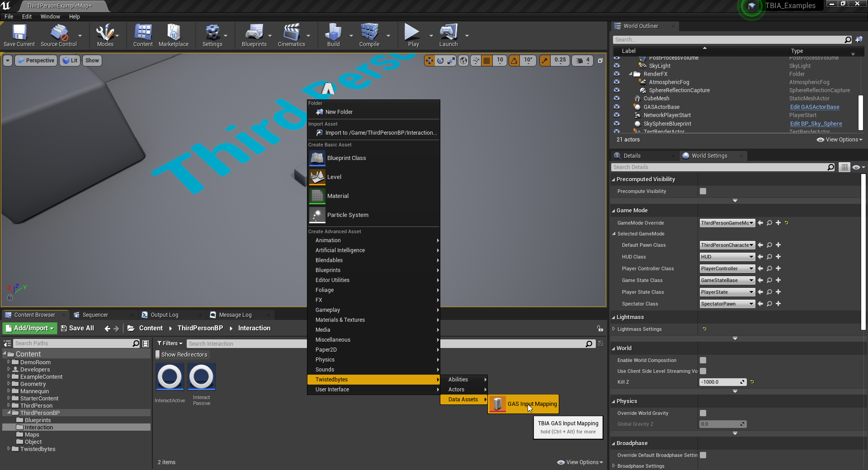Toggle surface snapping icon in viewport
868x470 pixels.
click(476, 61)
